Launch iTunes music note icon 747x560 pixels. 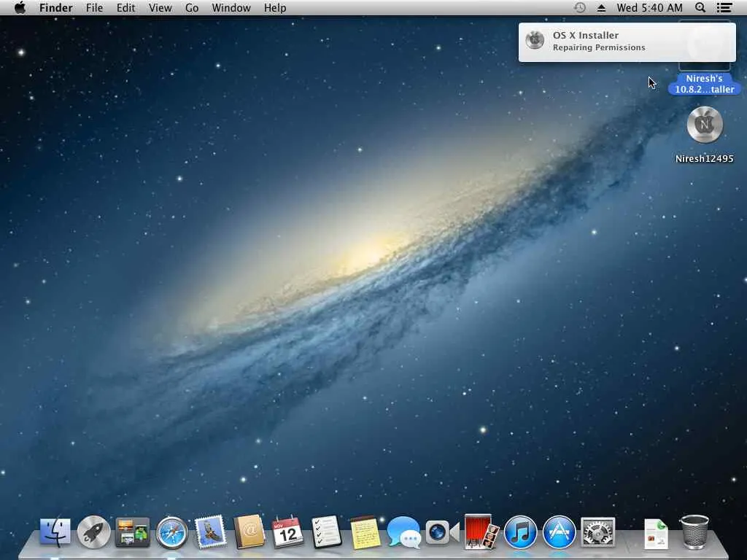[520, 532]
